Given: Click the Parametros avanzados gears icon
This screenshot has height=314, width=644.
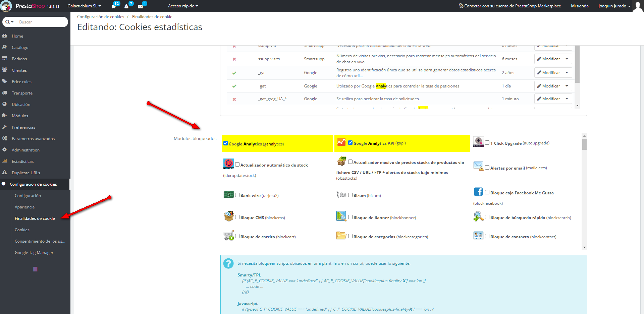Looking at the screenshot, I should click(5, 138).
